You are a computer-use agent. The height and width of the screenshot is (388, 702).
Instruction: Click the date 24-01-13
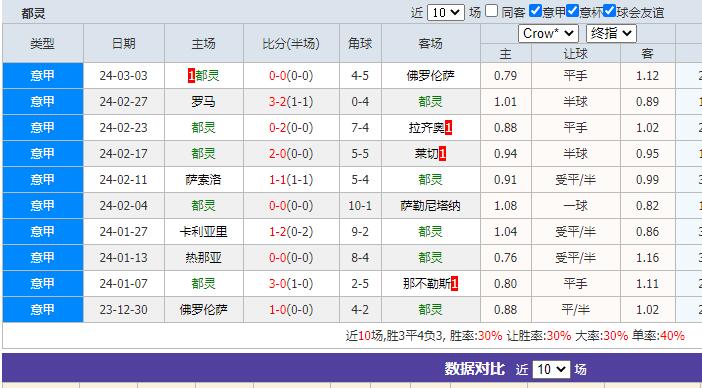point(124,257)
